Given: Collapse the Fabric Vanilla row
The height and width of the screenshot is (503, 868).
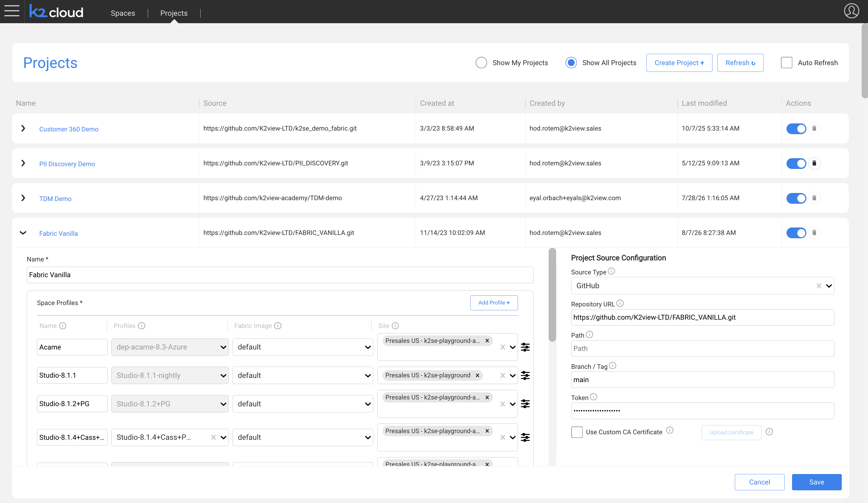Looking at the screenshot, I should (23, 233).
